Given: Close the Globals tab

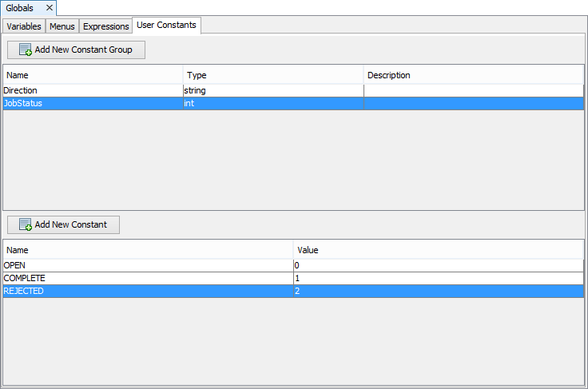Looking at the screenshot, I should (49, 7).
